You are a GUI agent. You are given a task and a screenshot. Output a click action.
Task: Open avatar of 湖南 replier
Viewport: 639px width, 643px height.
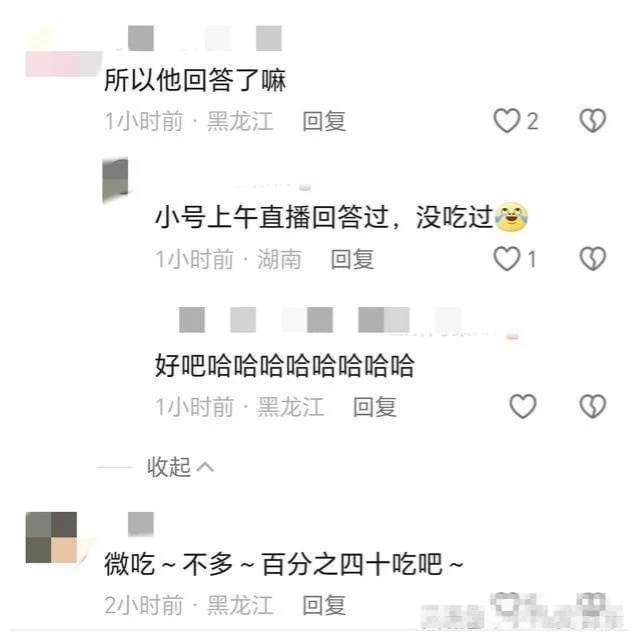(115, 180)
